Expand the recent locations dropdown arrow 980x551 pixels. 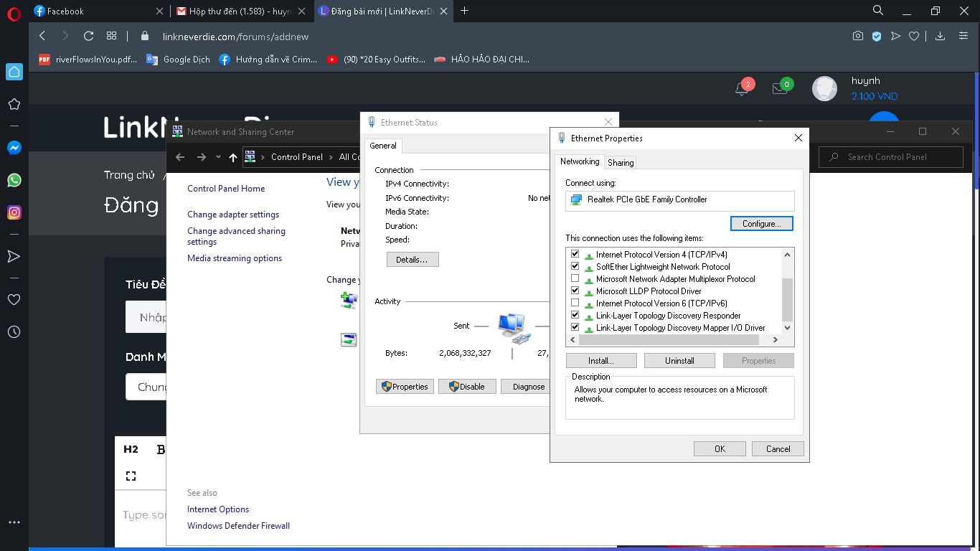tap(218, 157)
